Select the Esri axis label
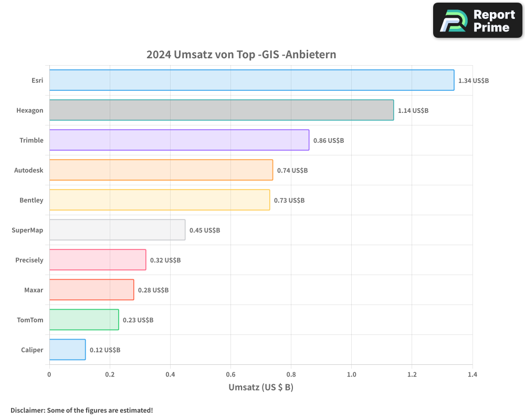525x420 pixels. coord(37,81)
